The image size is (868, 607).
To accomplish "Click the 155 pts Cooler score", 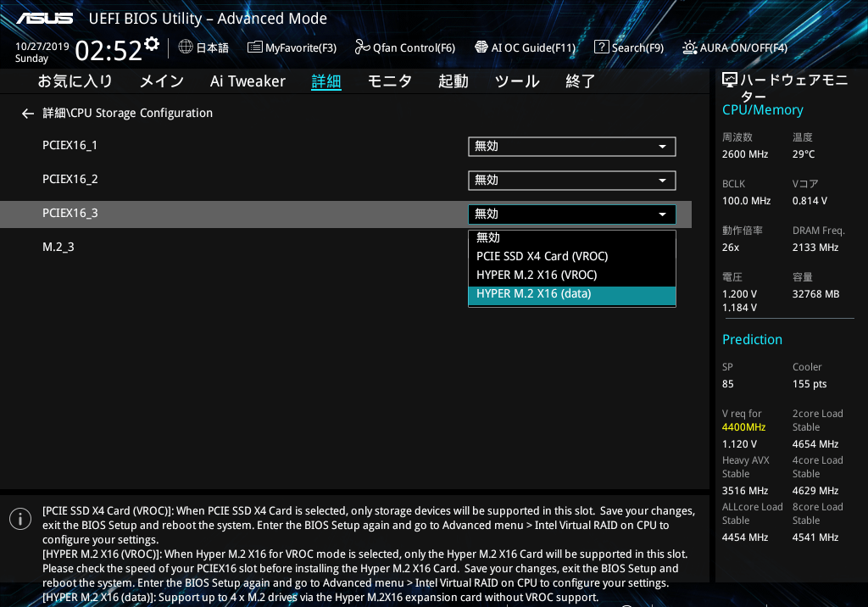I will [810, 384].
